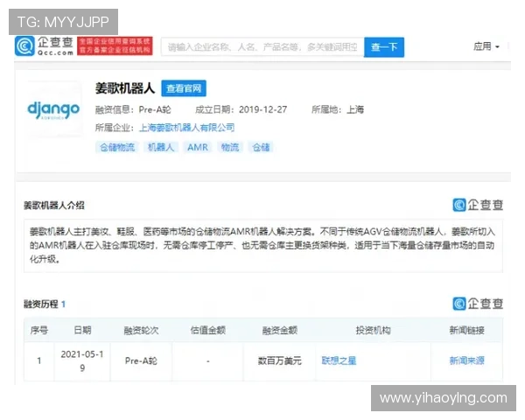
Task: Select the 仓储物流 tag
Action: click(117, 147)
